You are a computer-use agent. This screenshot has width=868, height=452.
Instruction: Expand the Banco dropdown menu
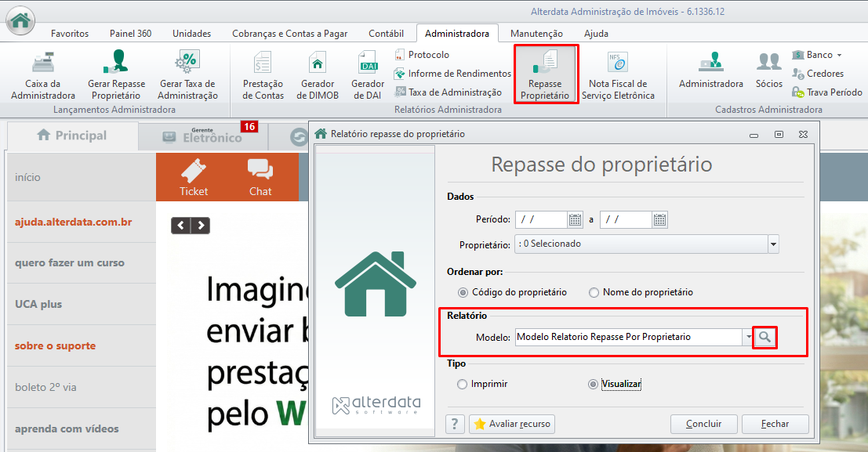pyautogui.click(x=817, y=55)
